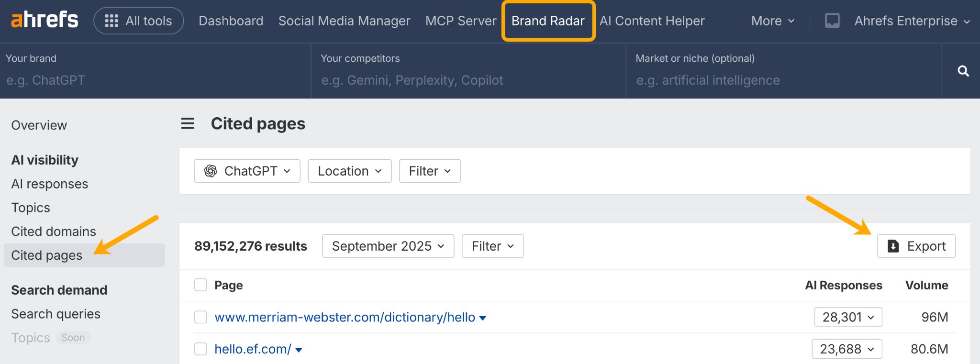Go to Cited domains in the sidebar
This screenshot has width=980, height=364.
53,231
